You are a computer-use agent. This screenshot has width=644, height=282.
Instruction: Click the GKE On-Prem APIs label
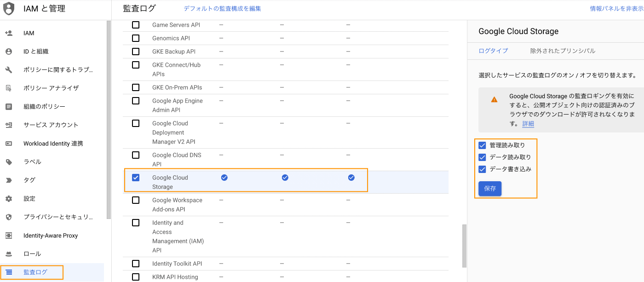[x=177, y=87]
